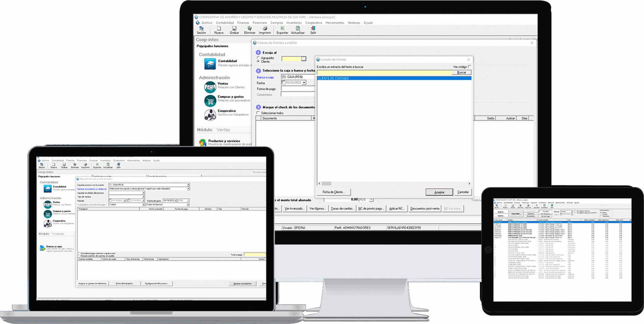Select CLIENTE DE CONTADO in the list
The image size is (644, 324).
333,78
